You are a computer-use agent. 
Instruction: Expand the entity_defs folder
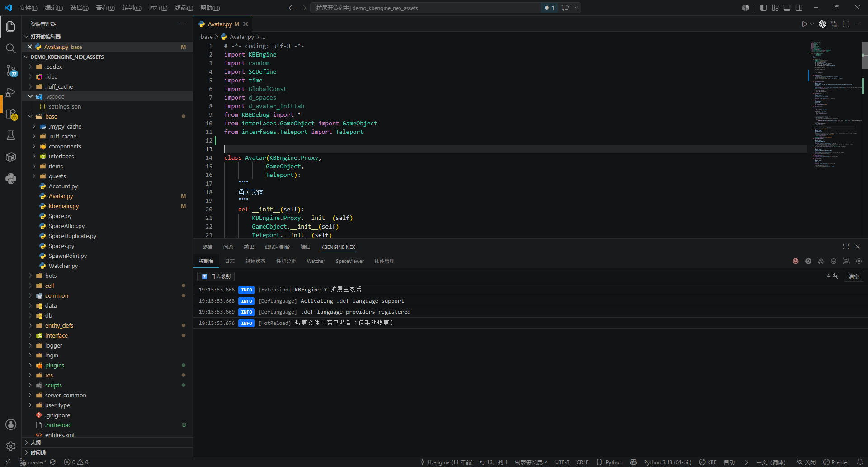30,325
